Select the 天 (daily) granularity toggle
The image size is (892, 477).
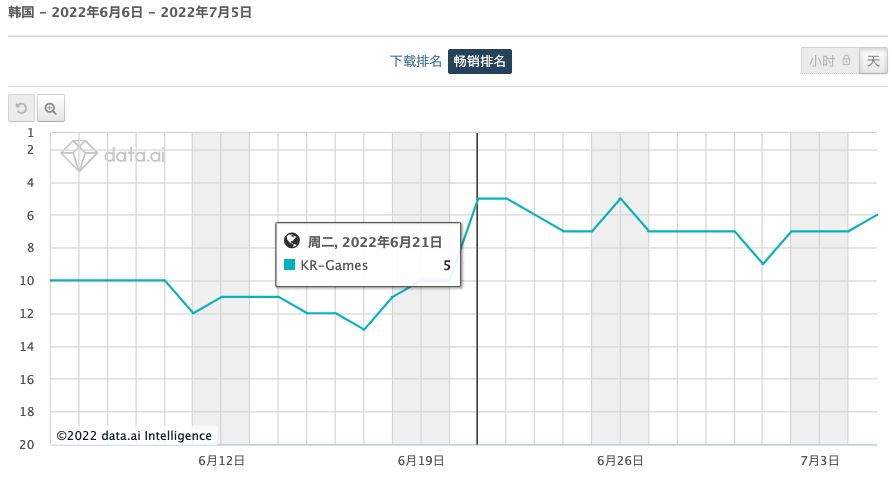(873, 61)
